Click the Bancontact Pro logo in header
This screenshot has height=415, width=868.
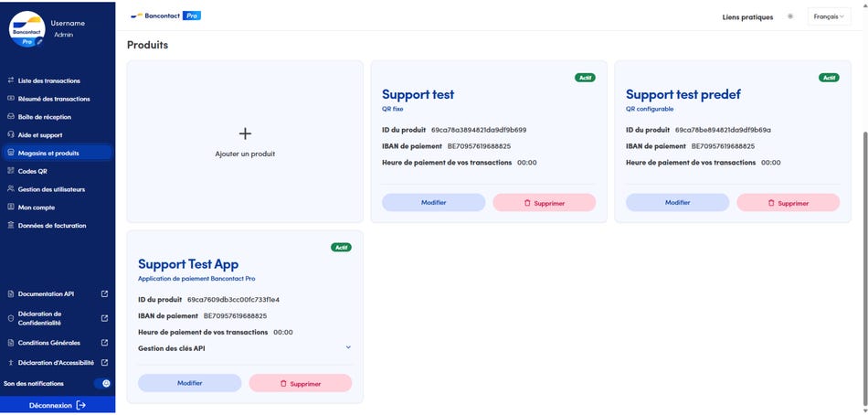point(165,16)
